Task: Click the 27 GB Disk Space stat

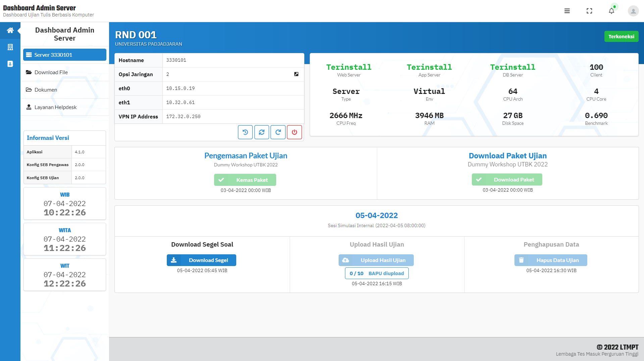Action: click(x=513, y=119)
